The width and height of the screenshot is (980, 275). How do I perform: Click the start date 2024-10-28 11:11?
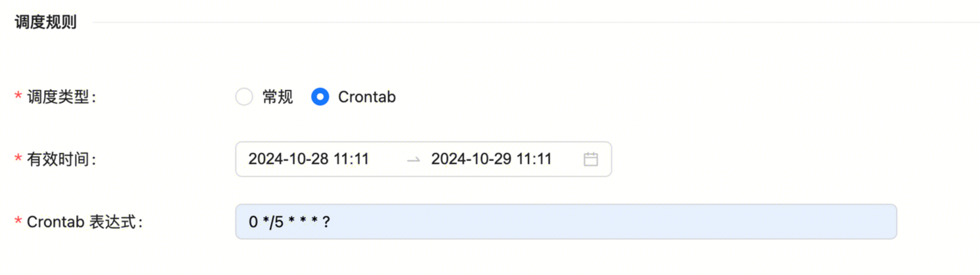309,159
